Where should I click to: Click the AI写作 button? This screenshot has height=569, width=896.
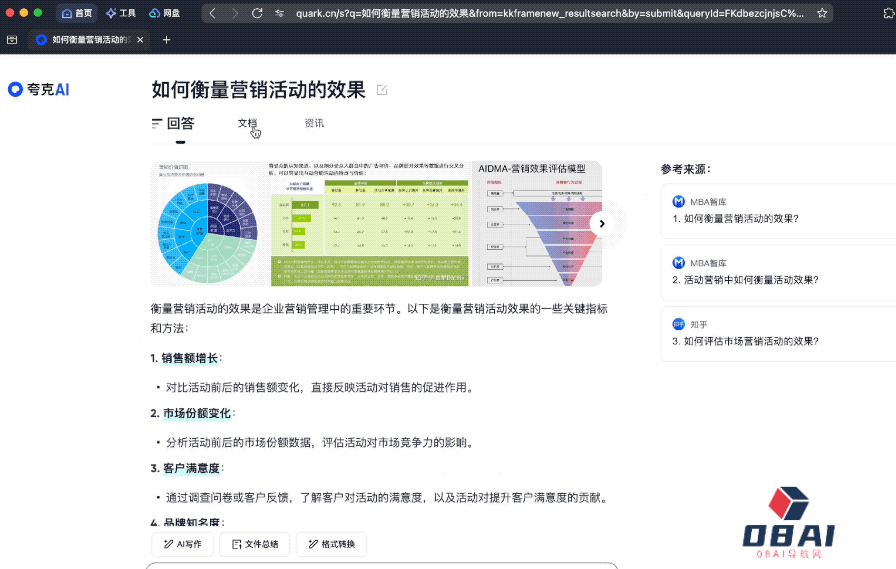182,544
